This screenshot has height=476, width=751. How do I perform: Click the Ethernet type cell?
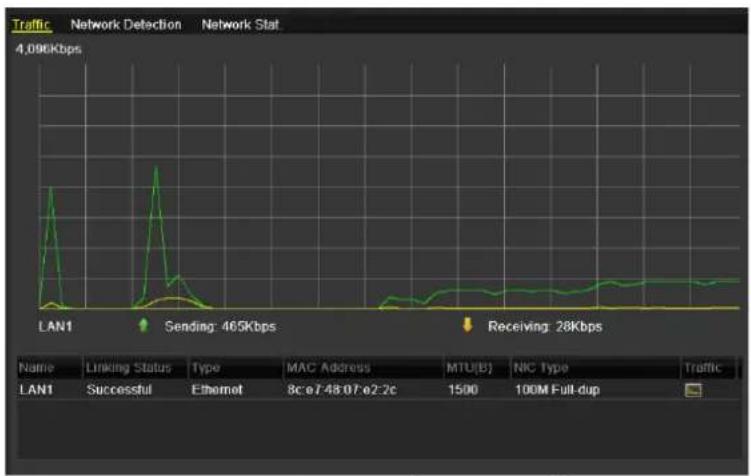(217, 390)
